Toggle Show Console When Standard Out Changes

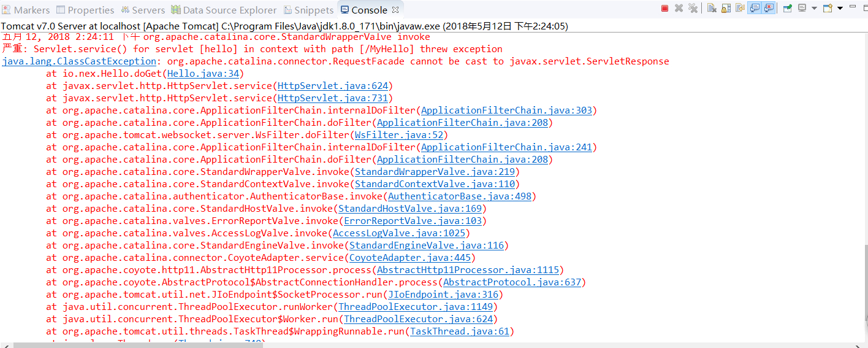[x=754, y=8]
